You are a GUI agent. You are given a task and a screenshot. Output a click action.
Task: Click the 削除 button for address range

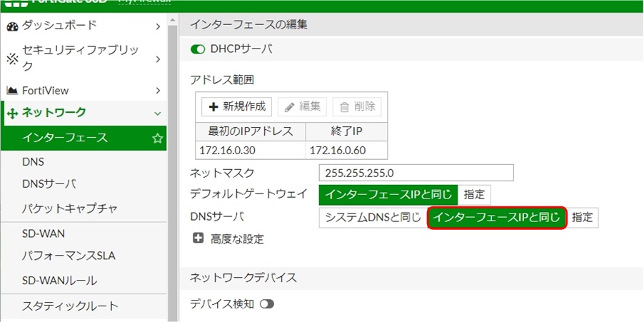(x=357, y=107)
